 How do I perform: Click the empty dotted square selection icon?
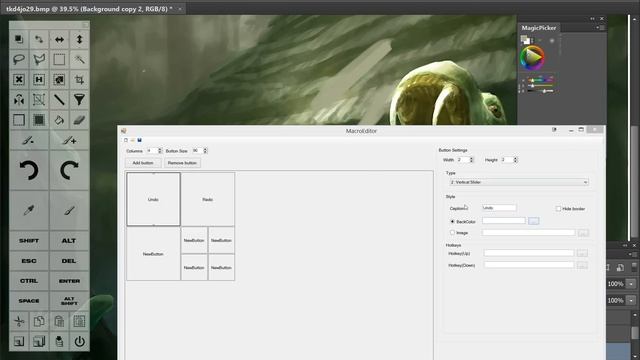tap(19, 120)
